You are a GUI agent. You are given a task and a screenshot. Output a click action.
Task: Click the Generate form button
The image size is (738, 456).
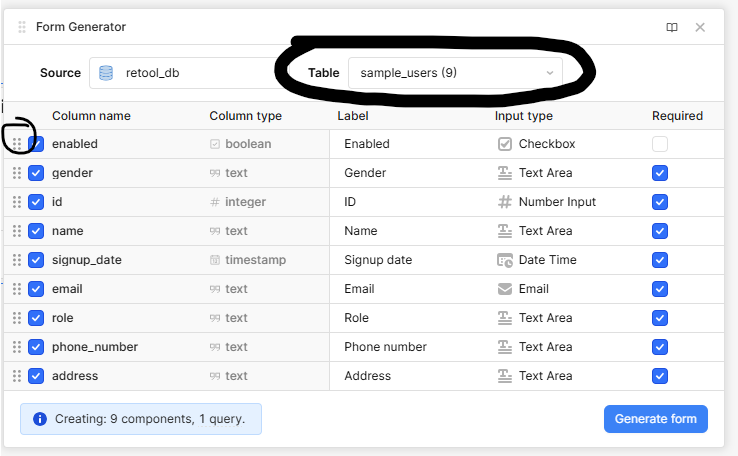click(655, 419)
